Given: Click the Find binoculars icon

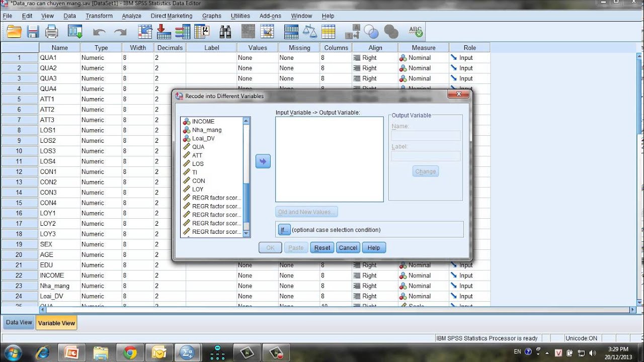Looking at the screenshot, I should coord(225,32).
